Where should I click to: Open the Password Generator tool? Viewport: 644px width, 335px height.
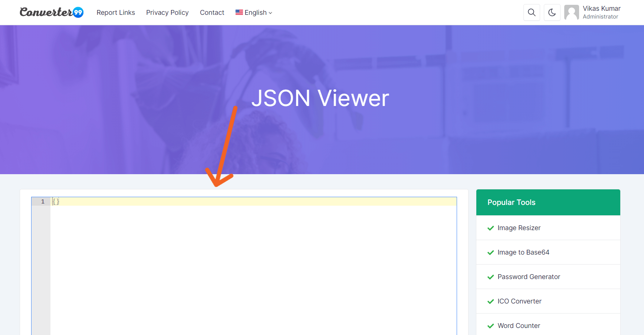tap(529, 277)
